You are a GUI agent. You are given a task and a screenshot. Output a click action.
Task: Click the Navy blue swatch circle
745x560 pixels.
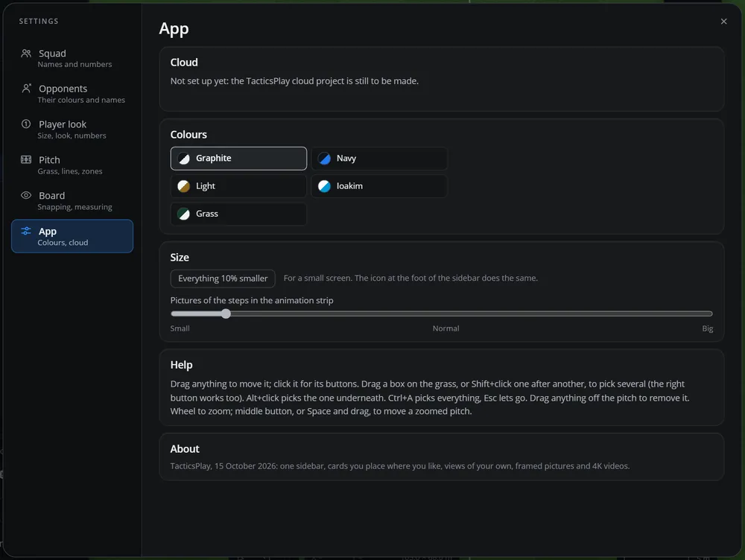325,158
